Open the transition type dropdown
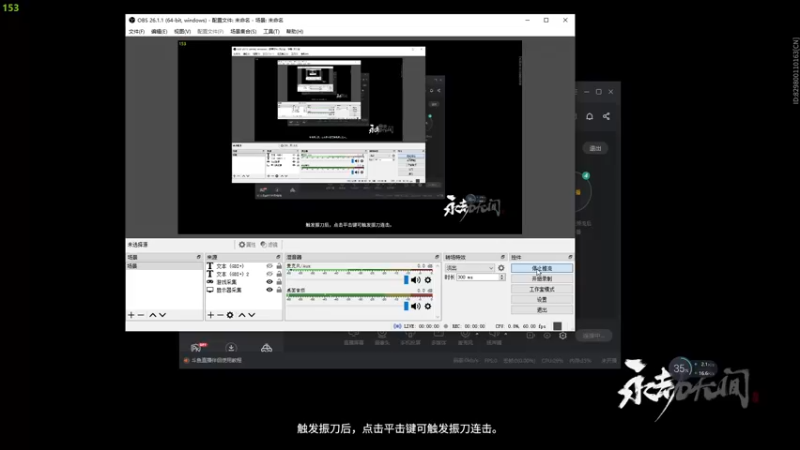Screen dimensions: 800x450 click(x=469, y=268)
